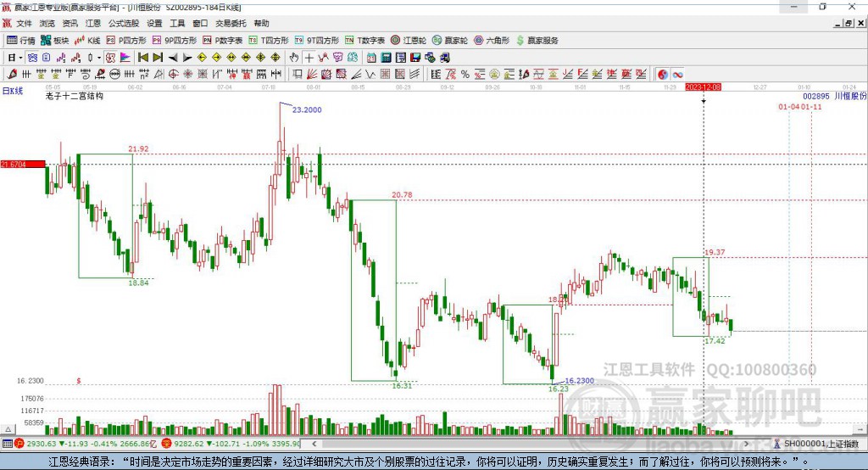The width and height of the screenshot is (868, 470).
Task: Select the red Gann fan lines tool
Action: point(312,75)
